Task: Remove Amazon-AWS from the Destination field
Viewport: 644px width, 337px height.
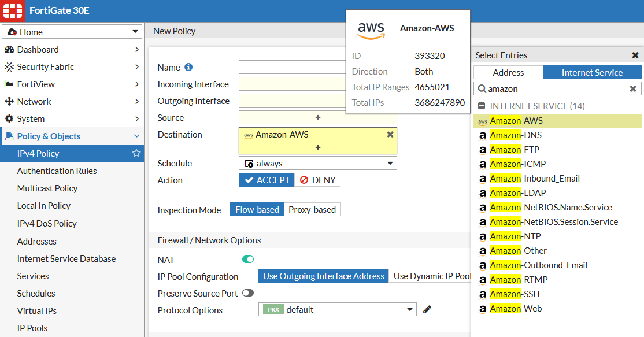Action: 390,134
